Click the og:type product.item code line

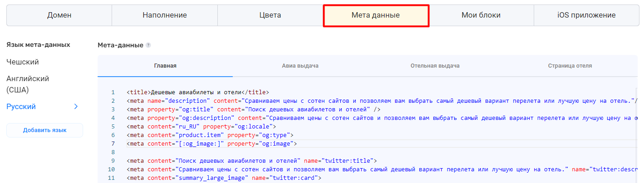pyautogui.click(x=210, y=135)
